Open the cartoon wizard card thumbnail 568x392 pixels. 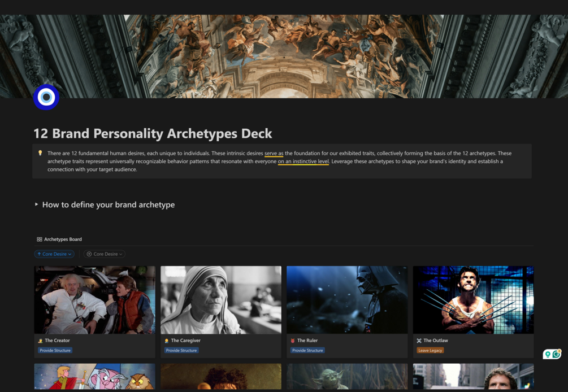94,376
